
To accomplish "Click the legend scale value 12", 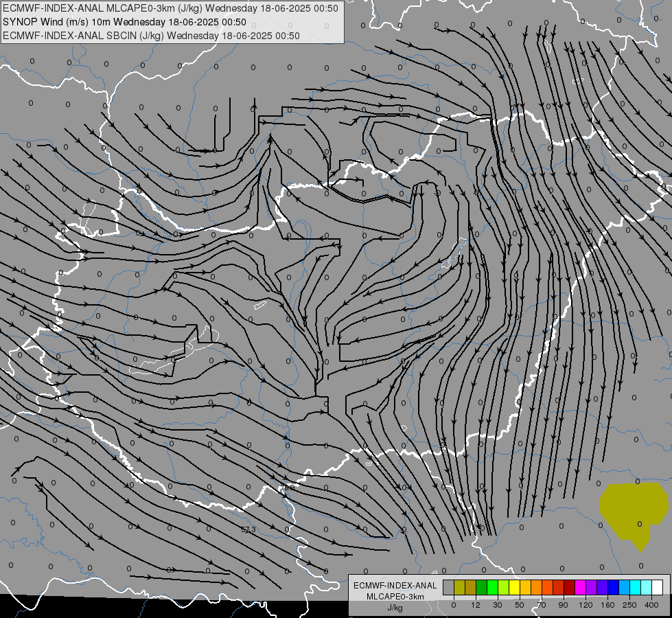I will pyautogui.click(x=475, y=605).
